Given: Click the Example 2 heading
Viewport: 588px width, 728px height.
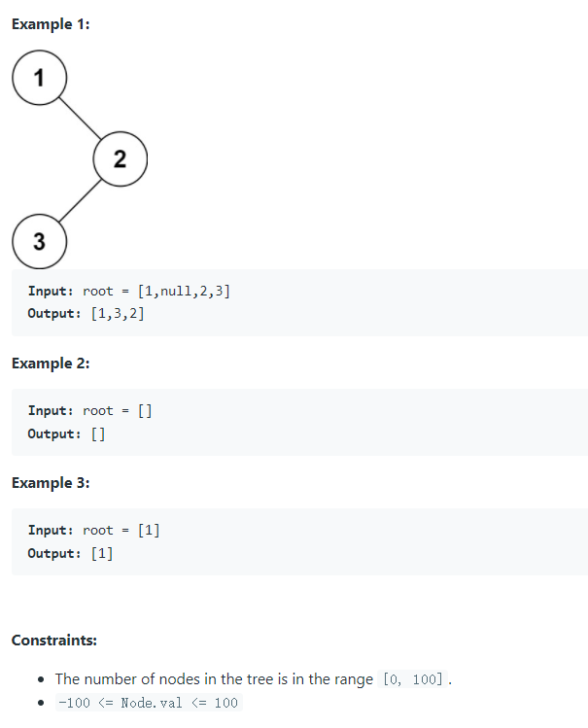Looking at the screenshot, I should [x=51, y=364].
